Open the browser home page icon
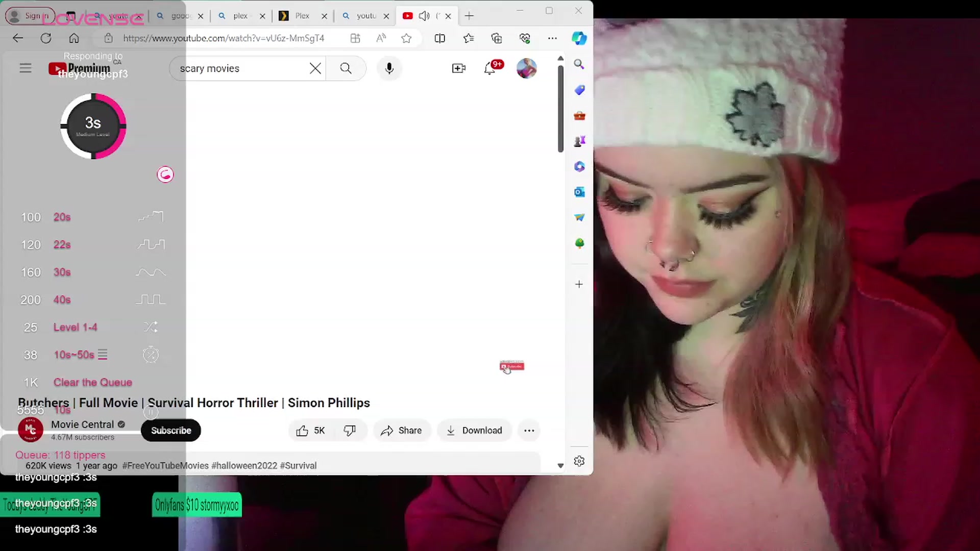Image resolution: width=980 pixels, height=551 pixels. click(74, 38)
